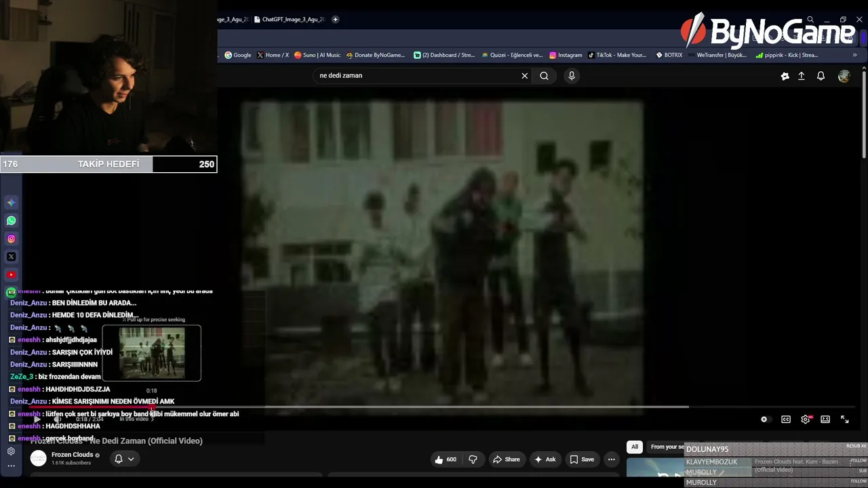Open a new browser tab
Image resolution: width=868 pixels, height=488 pixels.
coord(335,20)
